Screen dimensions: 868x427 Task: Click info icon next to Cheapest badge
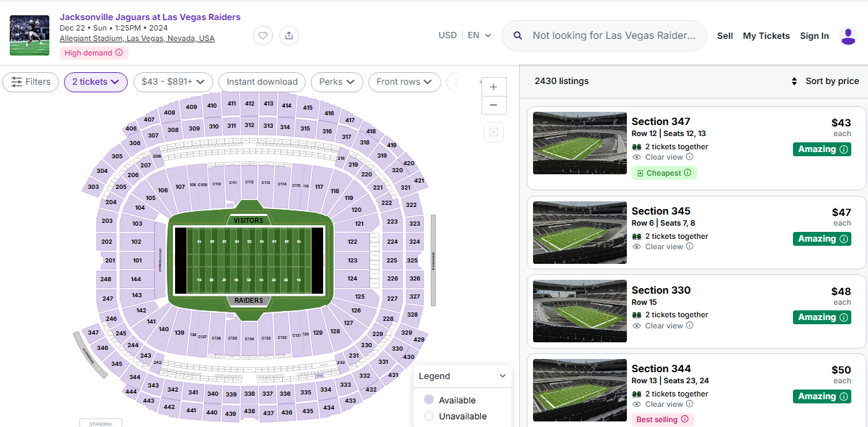click(x=687, y=173)
